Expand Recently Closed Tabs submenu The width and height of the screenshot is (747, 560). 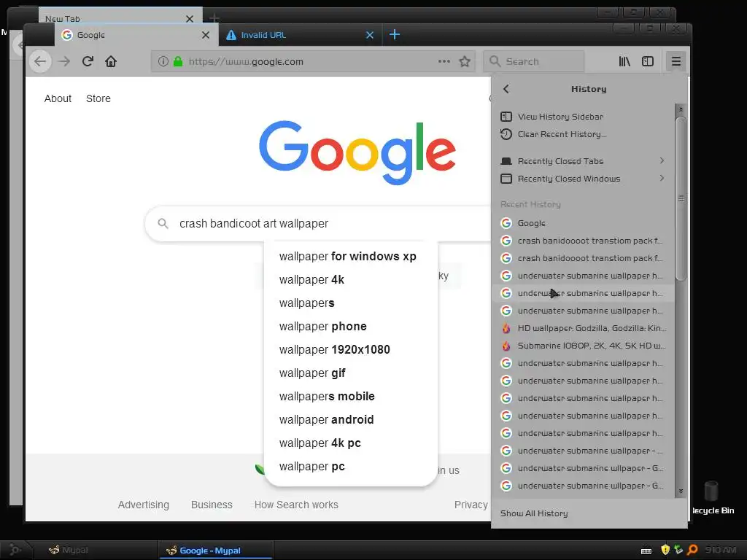click(582, 161)
